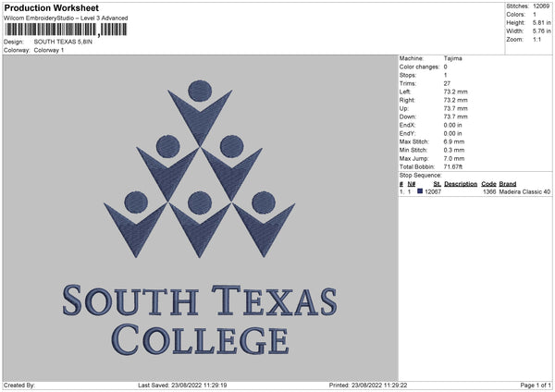This screenshot has height=392, width=555.
Task: Click the 'Colorway 1' value
Action: [49, 50]
